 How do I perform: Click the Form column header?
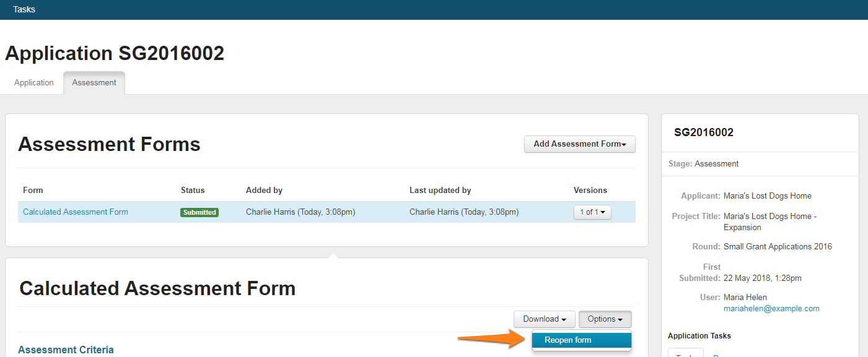point(33,190)
